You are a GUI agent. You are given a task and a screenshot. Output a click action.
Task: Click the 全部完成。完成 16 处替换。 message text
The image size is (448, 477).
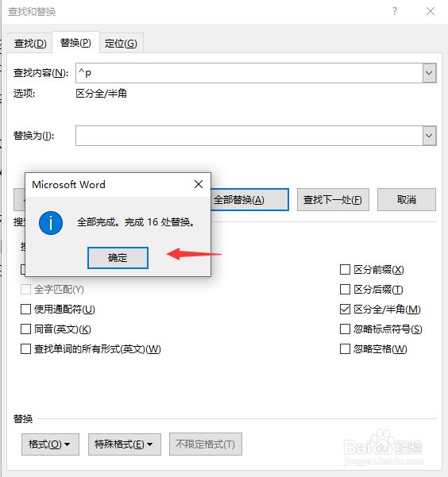136,222
